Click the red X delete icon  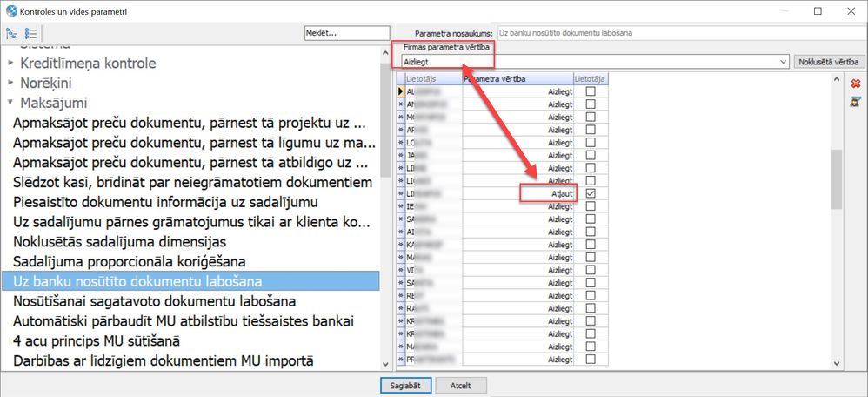855,84
